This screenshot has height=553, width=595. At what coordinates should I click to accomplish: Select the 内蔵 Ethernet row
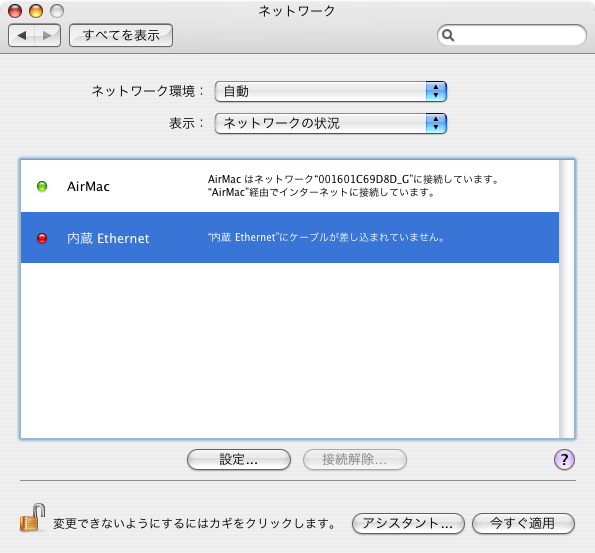(x=290, y=238)
